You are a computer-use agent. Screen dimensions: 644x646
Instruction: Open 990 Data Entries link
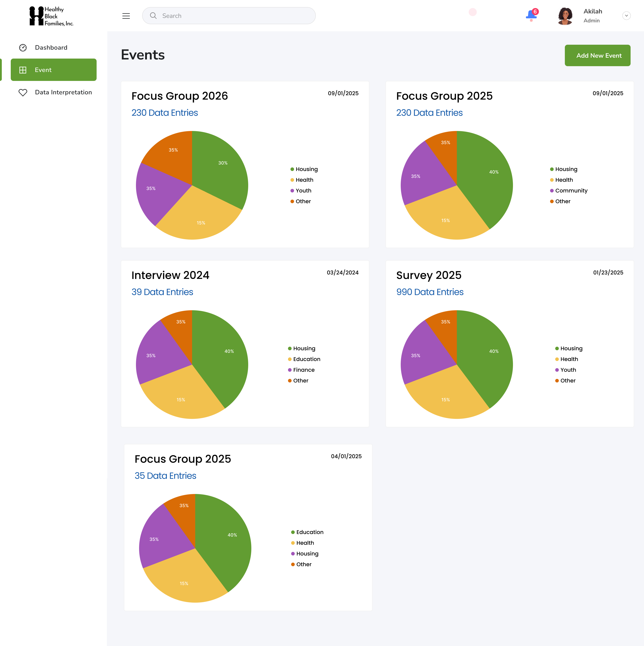[x=430, y=292]
